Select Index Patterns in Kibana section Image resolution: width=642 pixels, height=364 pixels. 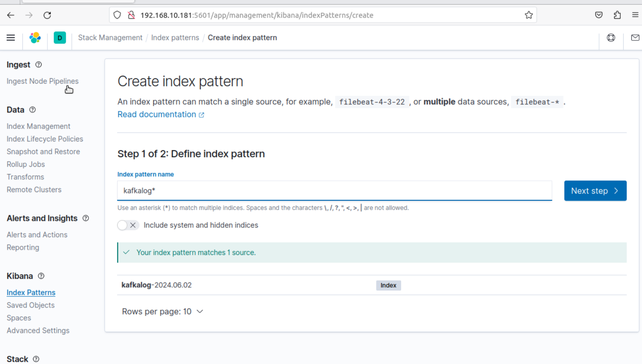tap(31, 292)
